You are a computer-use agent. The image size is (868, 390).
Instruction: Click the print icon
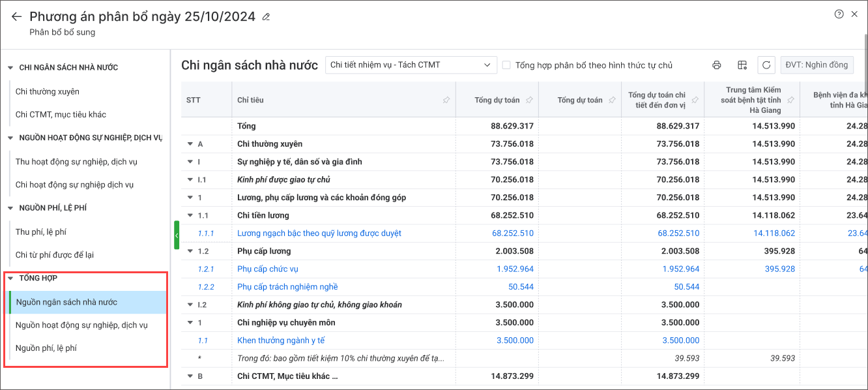717,65
